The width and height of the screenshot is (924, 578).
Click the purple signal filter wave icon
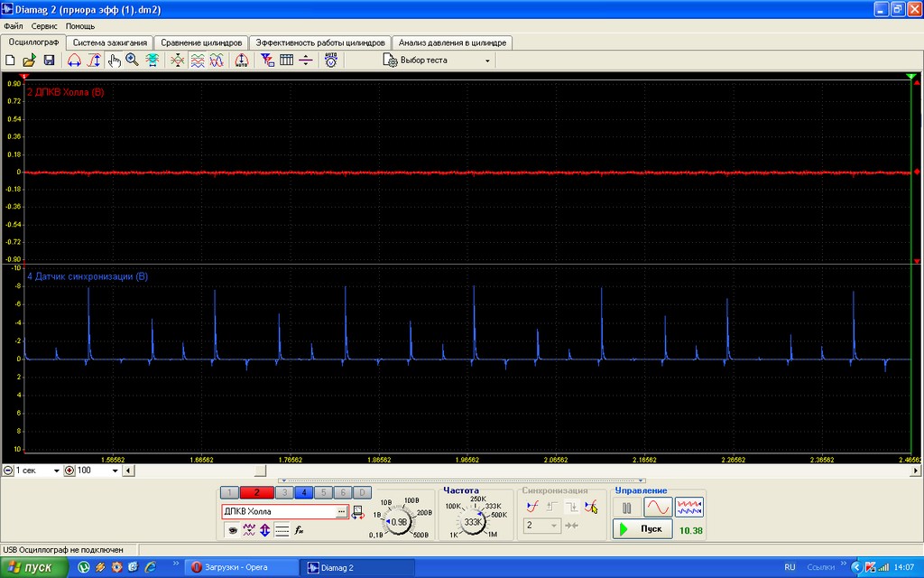pos(249,530)
